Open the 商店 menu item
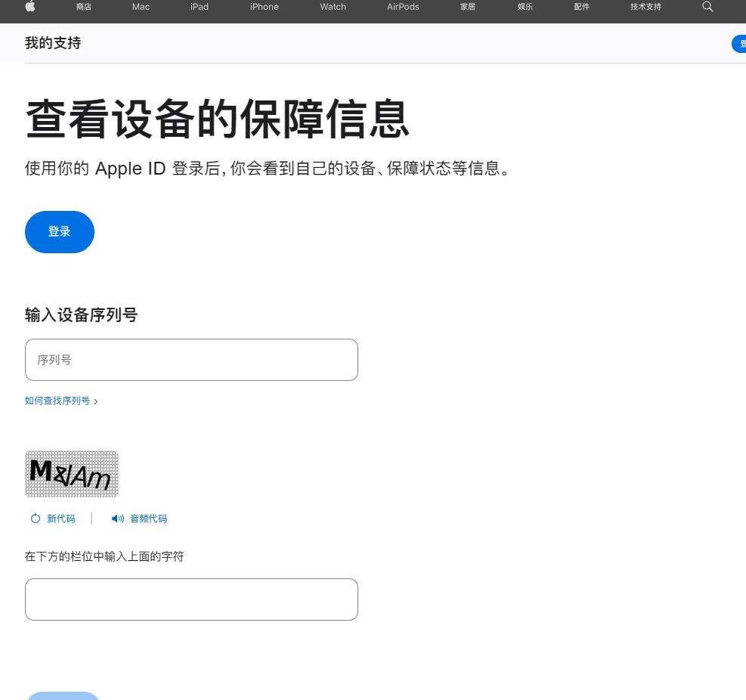Viewport: 746px width, 700px height. click(84, 7)
